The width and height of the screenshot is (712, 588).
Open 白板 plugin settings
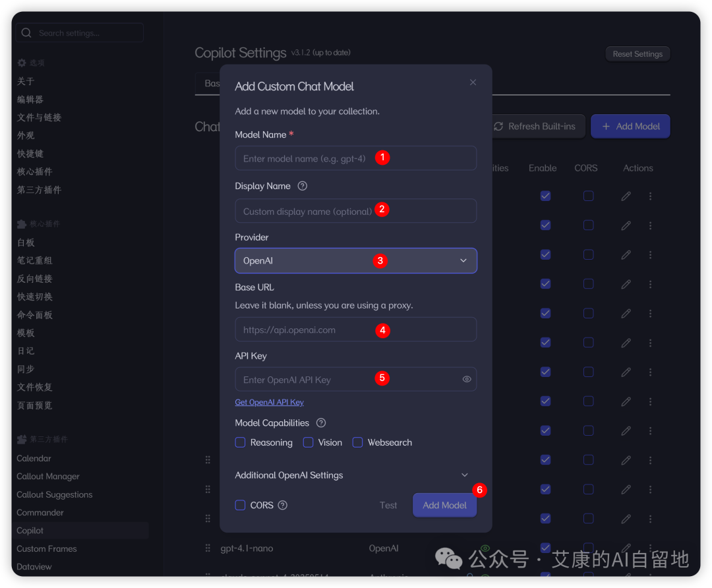pos(26,243)
